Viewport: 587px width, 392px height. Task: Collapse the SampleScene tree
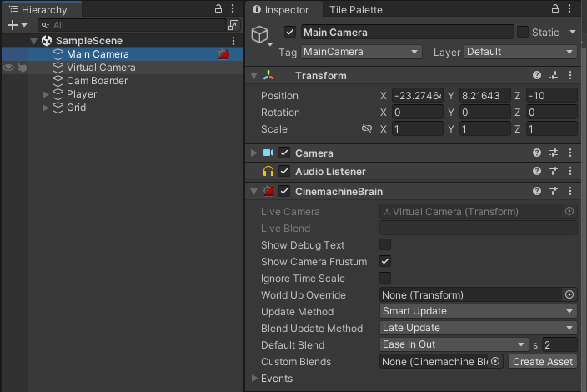click(33, 41)
